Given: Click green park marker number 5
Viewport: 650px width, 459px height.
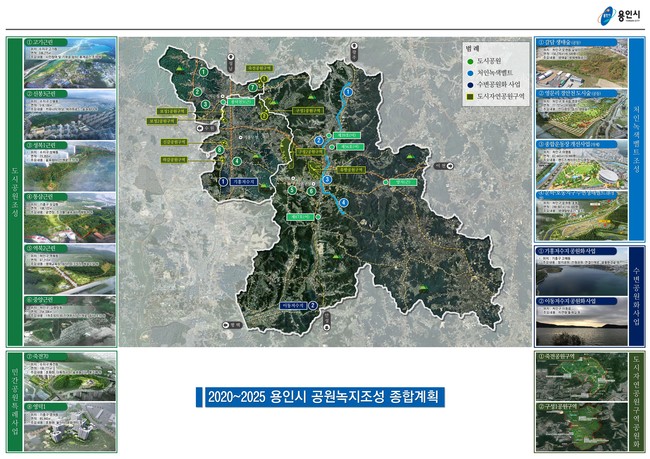Looking at the screenshot, I should click(x=292, y=190).
